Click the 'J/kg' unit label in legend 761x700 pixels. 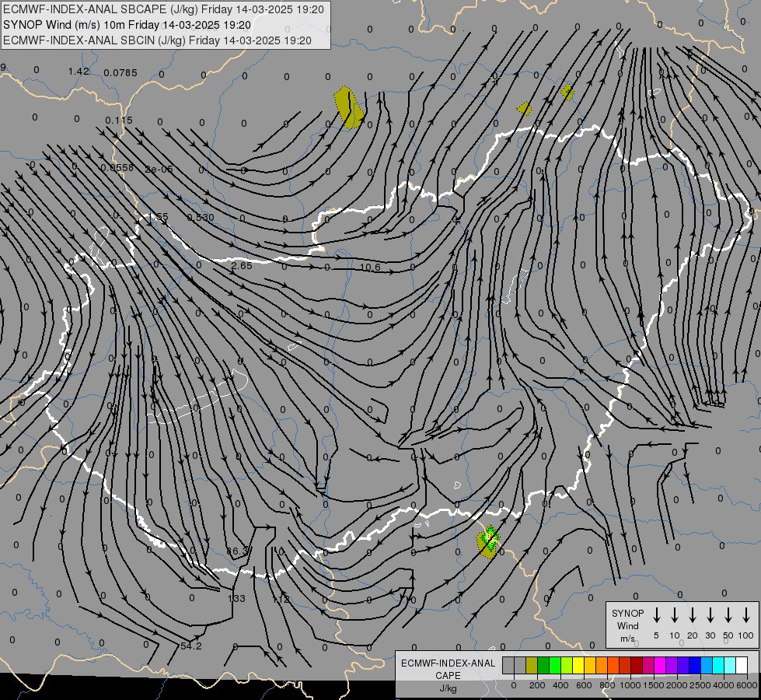tap(448, 688)
